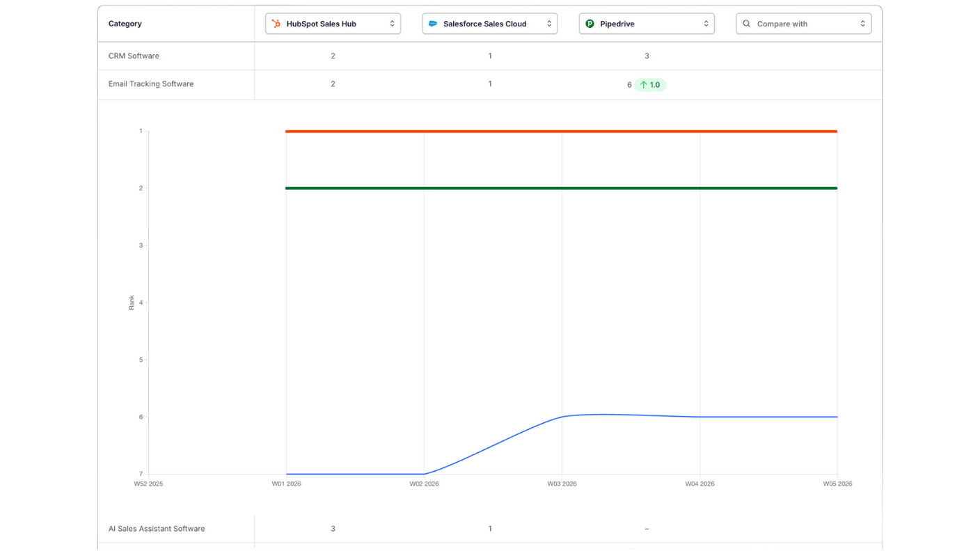This screenshot has width=980, height=551.
Task: Select the AI Sales Assistant Software row
Action: (x=490, y=529)
